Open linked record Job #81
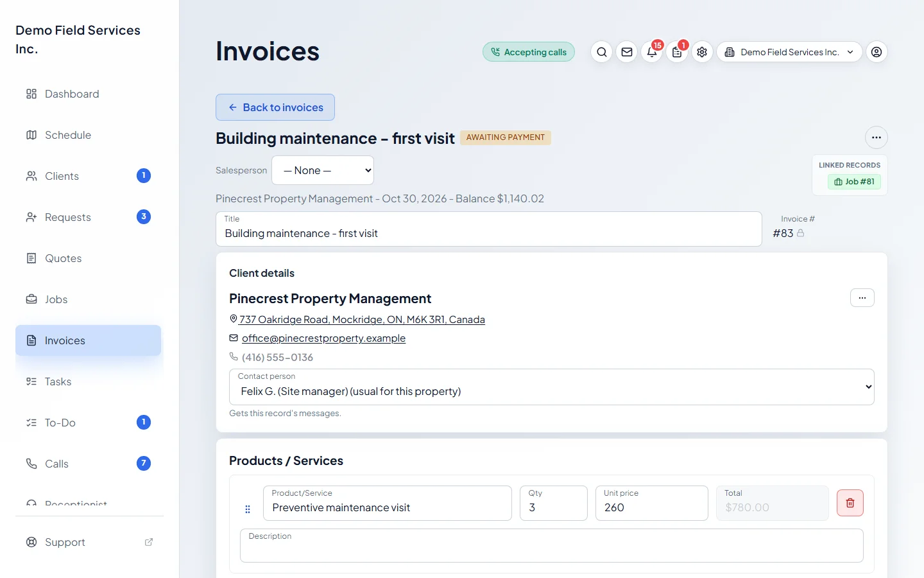Screen dimensions: 924x578 [x=854, y=182]
